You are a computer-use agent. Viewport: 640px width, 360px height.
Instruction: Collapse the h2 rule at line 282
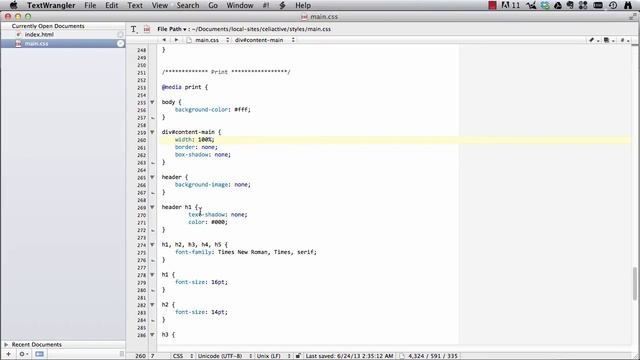[x=152, y=305]
